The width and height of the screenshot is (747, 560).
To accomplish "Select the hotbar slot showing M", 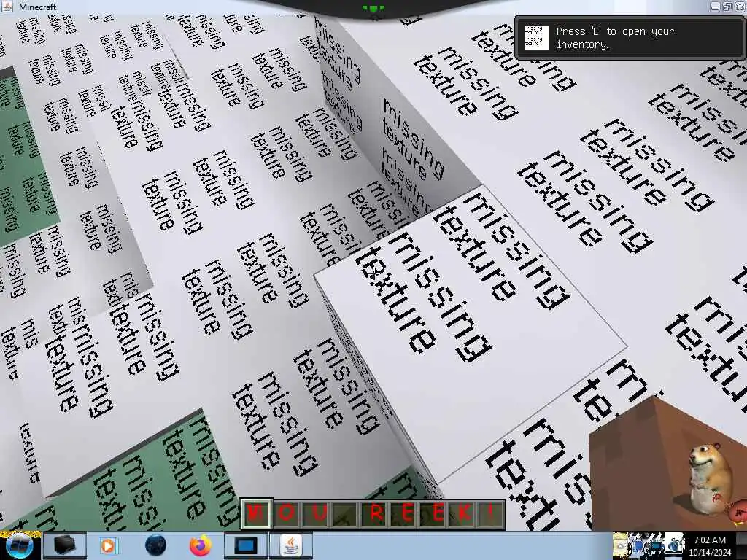I will [x=258, y=514].
